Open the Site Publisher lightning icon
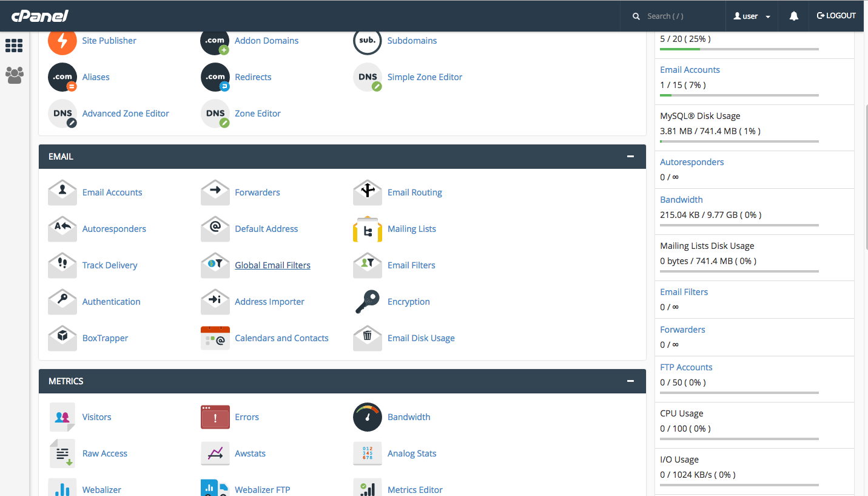This screenshot has width=868, height=496. [x=62, y=41]
